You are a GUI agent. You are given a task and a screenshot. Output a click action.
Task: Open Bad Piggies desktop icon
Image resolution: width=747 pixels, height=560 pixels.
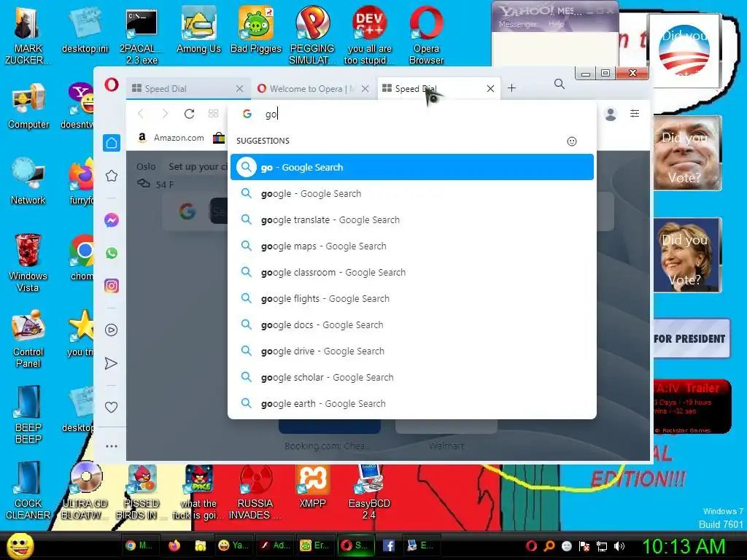pyautogui.click(x=256, y=30)
